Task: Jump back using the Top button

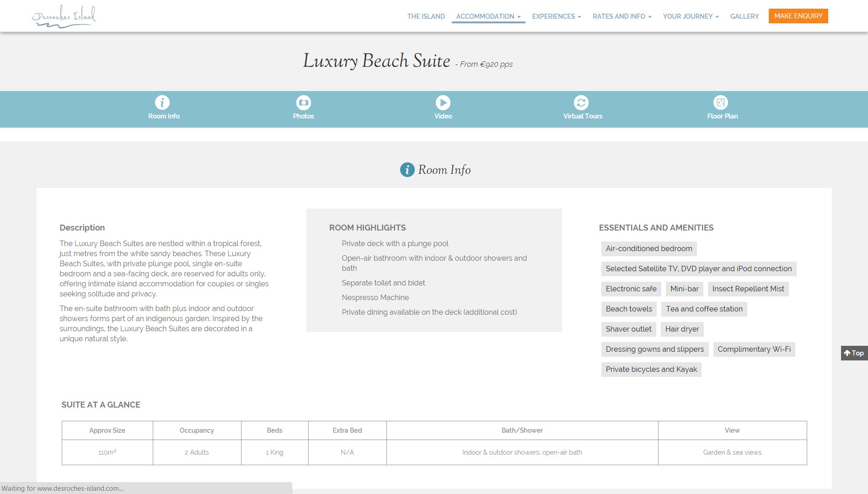Action: pyautogui.click(x=854, y=353)
